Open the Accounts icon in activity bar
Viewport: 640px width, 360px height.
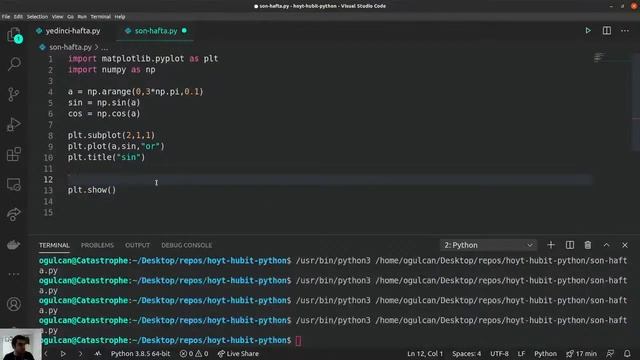point(14,304)
